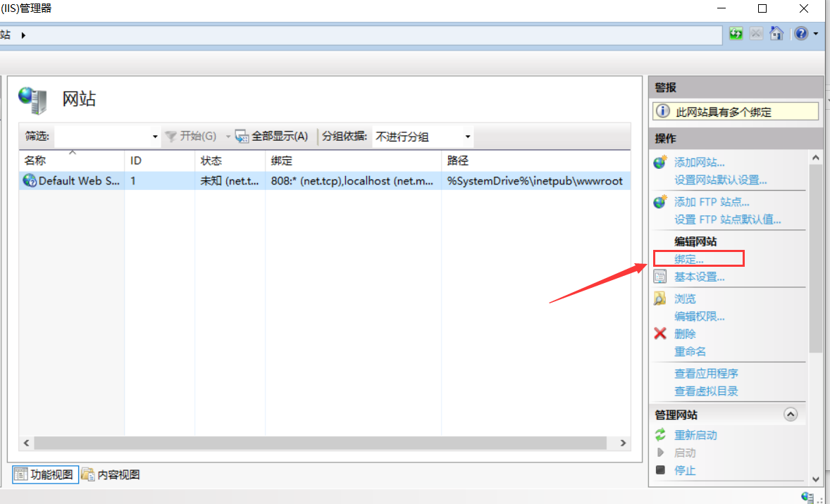This screenshot has height=504, width=830.
Task: Click the 停止 link
Action: click(684, 470)
